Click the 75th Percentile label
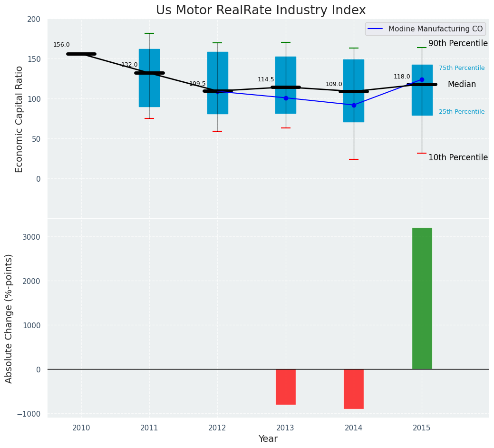494x448 pixels. tap(461, 68)
